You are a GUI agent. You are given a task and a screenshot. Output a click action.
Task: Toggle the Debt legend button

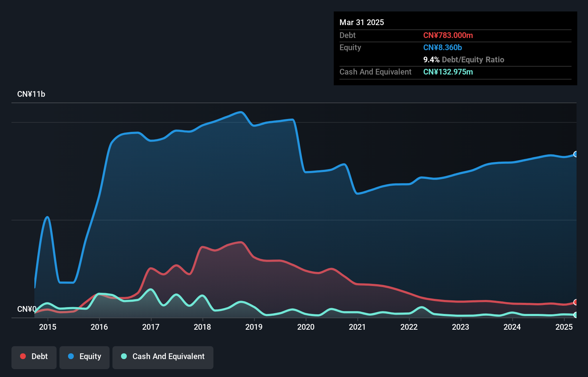(x=34, y=357)
